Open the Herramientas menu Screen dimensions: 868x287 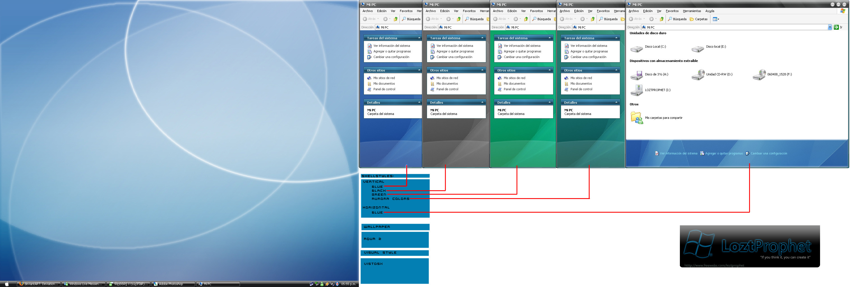click(692, 11)
